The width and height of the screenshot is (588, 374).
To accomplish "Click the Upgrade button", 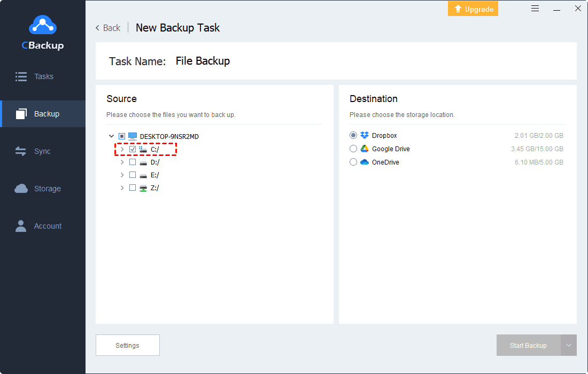I will 473,9.
